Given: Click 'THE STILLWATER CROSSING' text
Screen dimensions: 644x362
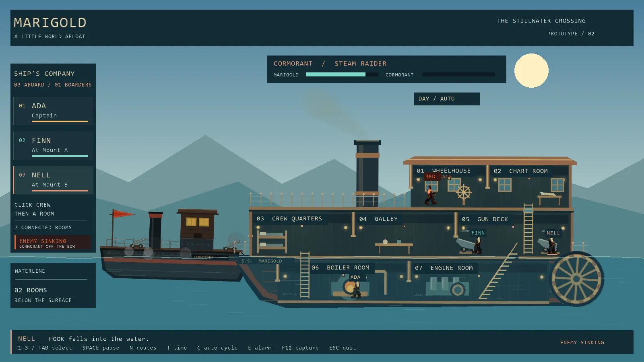Looking at the screenshot, I should 541,21.
